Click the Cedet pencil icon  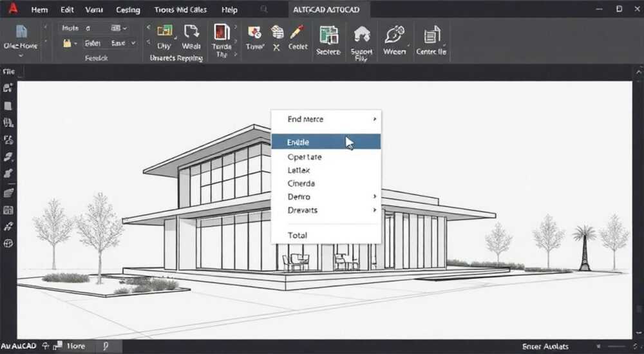coord(298,32)
